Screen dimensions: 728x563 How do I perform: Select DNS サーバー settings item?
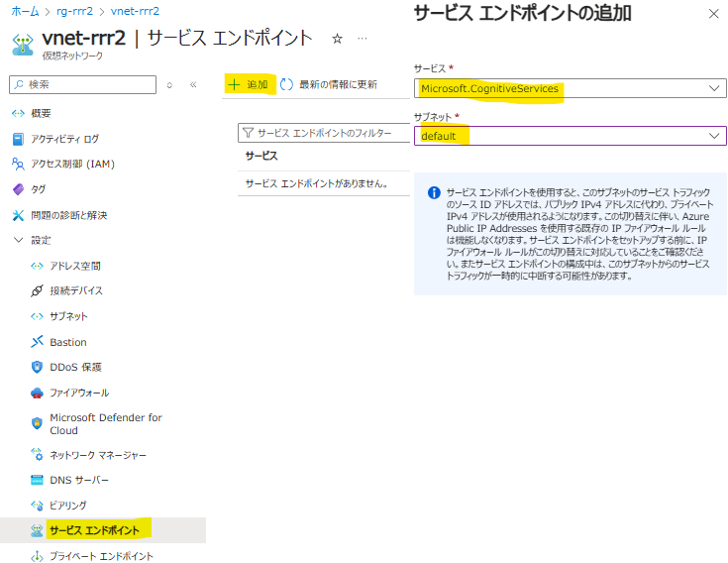point(79,481)
